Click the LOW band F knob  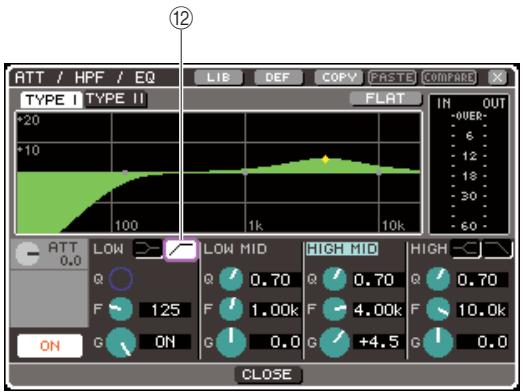(120, 309)
